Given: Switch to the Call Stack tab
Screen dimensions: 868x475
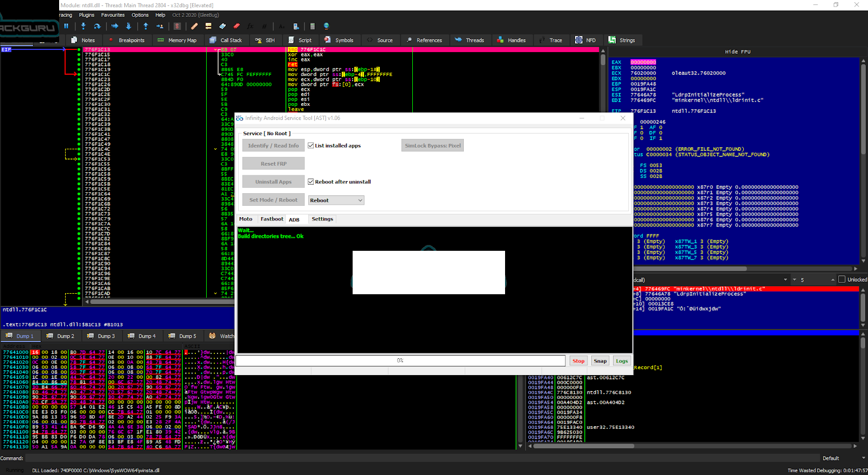Looking at the screenshot, I should tap(226, 40).
